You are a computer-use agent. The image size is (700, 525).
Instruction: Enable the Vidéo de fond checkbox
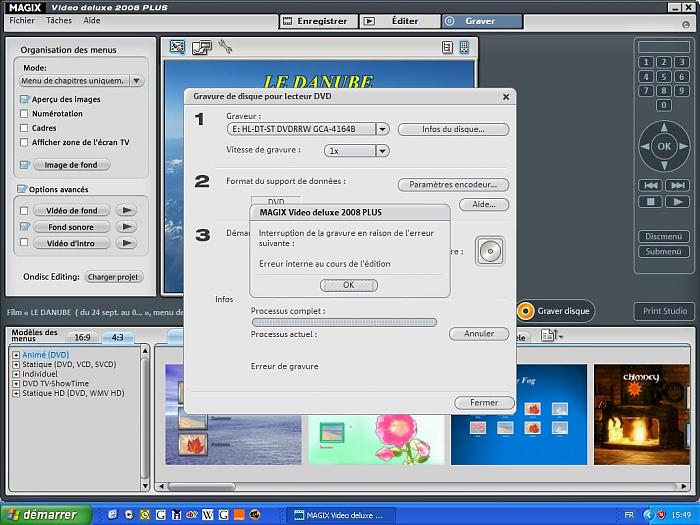(24, 210)
